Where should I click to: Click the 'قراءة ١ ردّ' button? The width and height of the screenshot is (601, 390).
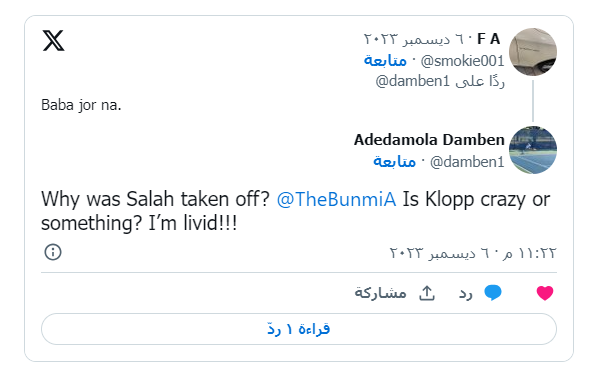click(x=299, y=329)
